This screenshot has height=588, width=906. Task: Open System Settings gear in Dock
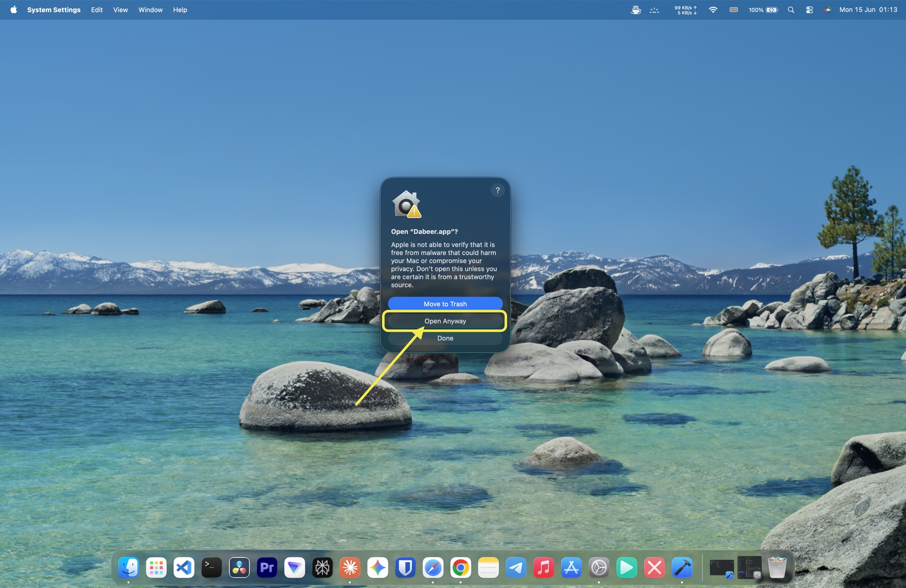599,567
